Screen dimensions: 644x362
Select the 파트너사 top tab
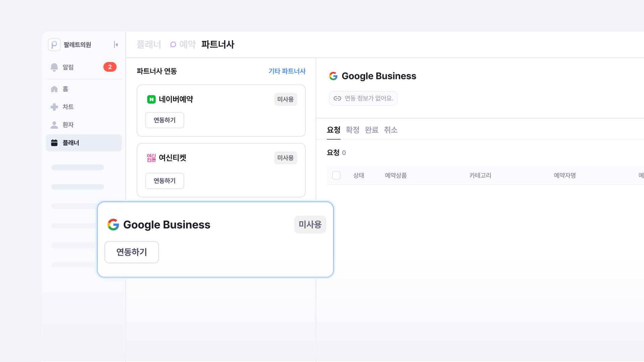click(218, 45)
